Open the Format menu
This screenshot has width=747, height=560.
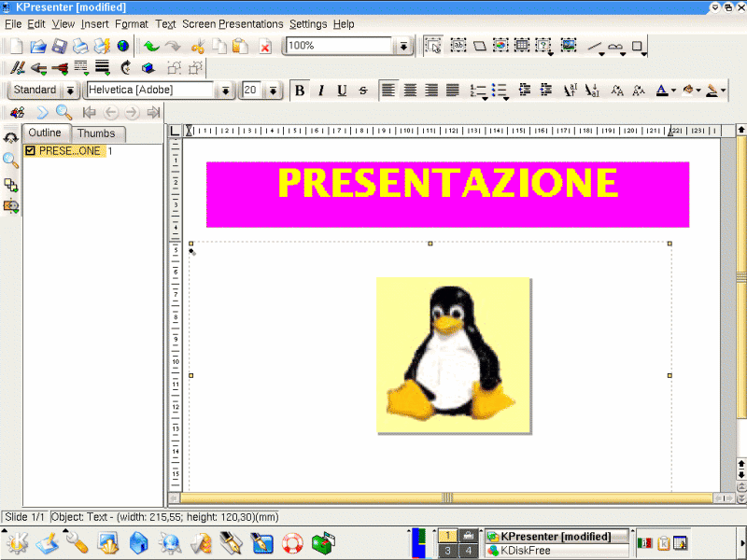coord(132,24)
